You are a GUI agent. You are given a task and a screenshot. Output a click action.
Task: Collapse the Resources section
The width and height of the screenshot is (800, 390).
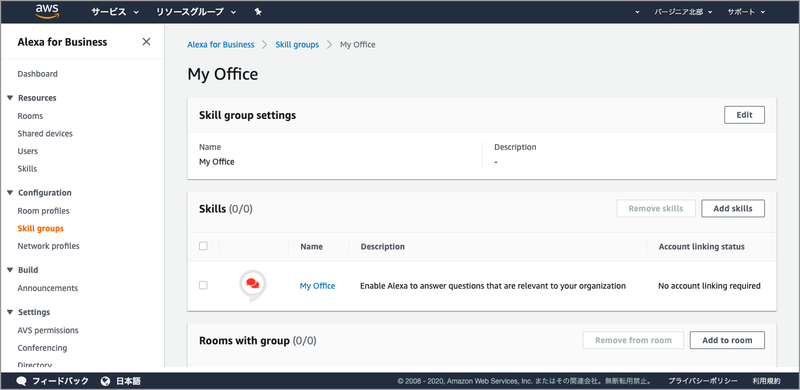pyautogui.click(x=10, y=98)
